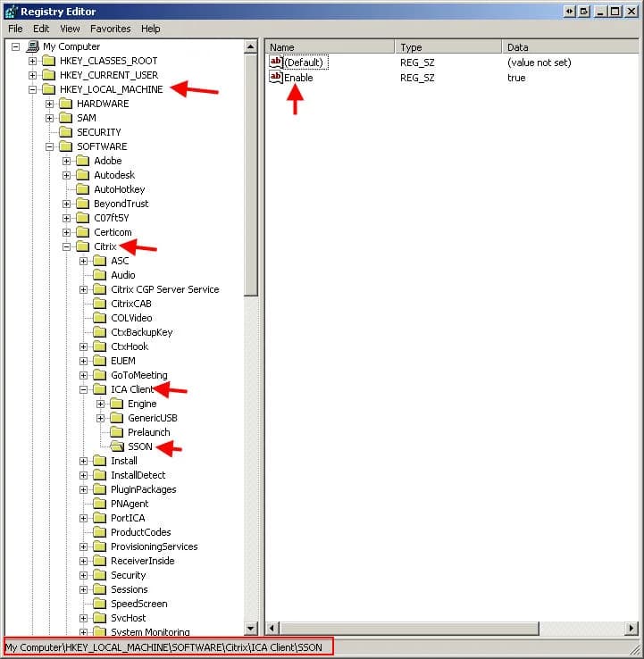Collapse the SOFTWARE node

(50, 146)
